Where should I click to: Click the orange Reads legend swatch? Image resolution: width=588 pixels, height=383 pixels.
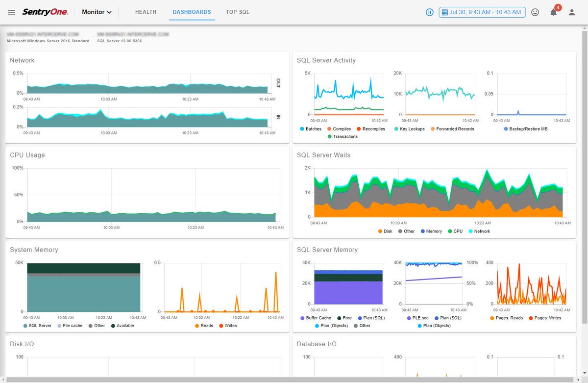197,326
